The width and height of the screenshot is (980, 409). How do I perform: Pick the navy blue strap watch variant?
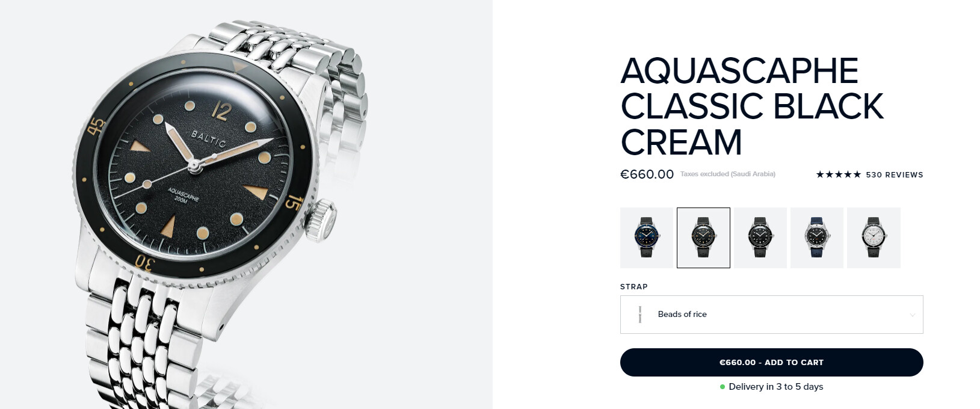(x=817, y=238)
